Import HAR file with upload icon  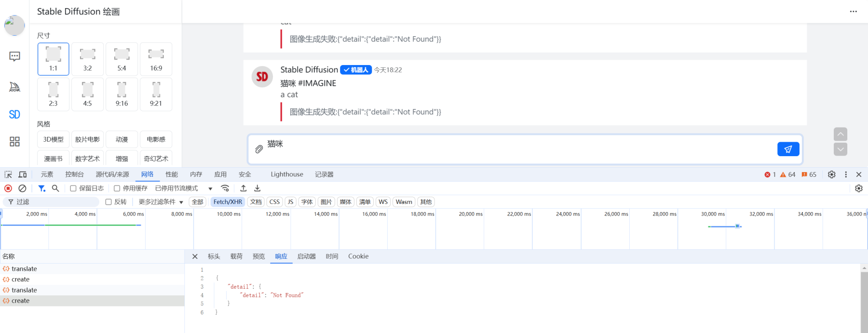(x=244, y=188)
